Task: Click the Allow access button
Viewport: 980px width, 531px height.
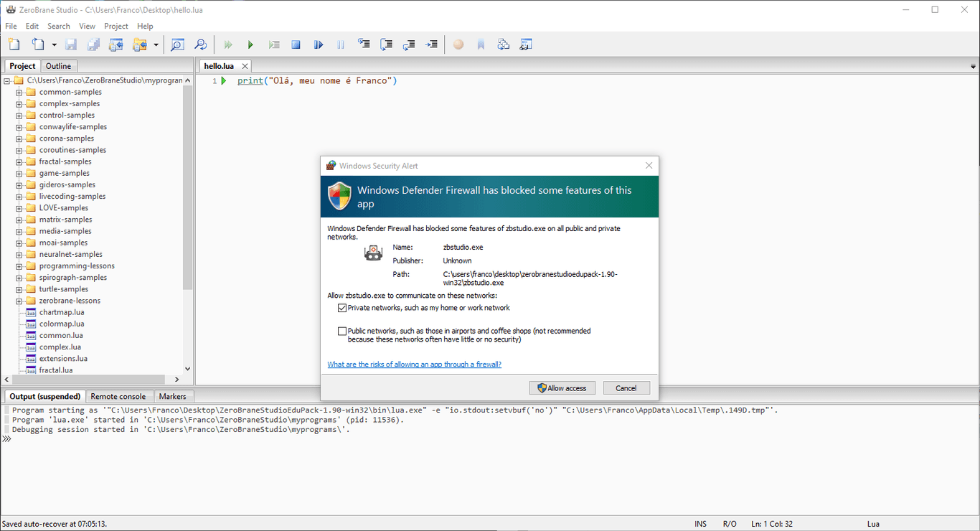Action: tap(562, 387)
